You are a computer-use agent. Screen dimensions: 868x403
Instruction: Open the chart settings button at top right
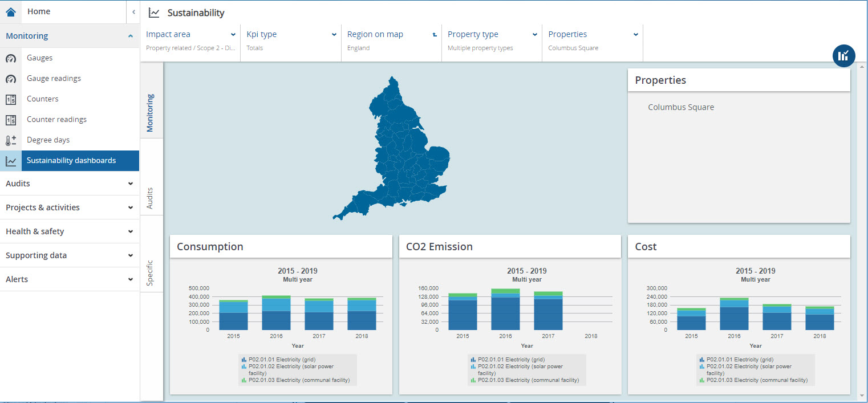point(843,56)
